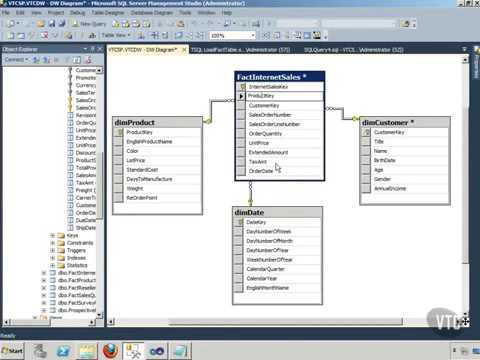Click the diagram horizontal scrollbar thumb
Screen dimensions: 480x360
click(285, 322)
